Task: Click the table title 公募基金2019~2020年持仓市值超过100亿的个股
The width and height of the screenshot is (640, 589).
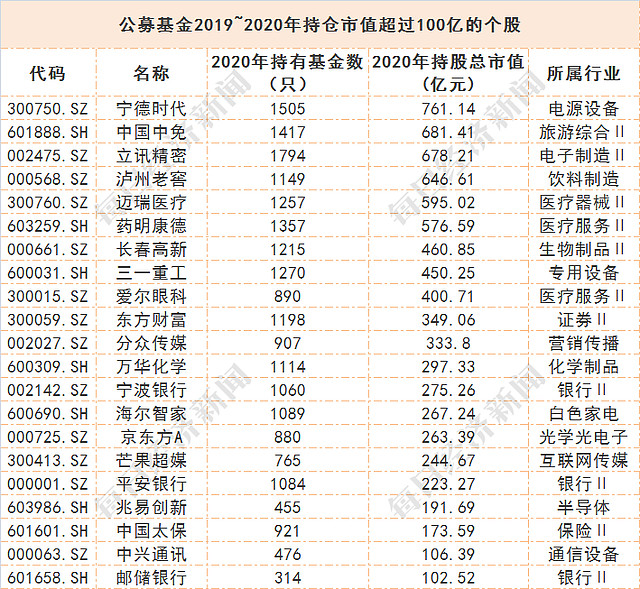Action: coord(320,25)
